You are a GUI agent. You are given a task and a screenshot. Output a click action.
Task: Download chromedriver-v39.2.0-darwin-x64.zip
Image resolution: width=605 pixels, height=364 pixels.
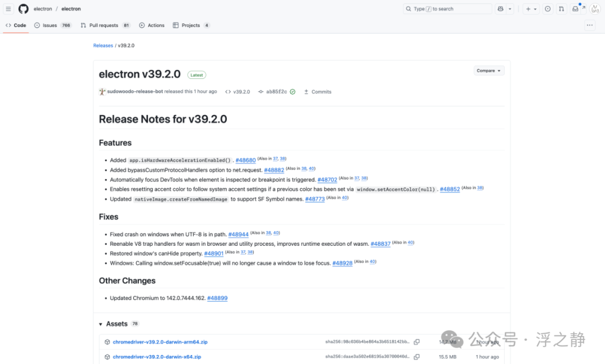point(157,357)
